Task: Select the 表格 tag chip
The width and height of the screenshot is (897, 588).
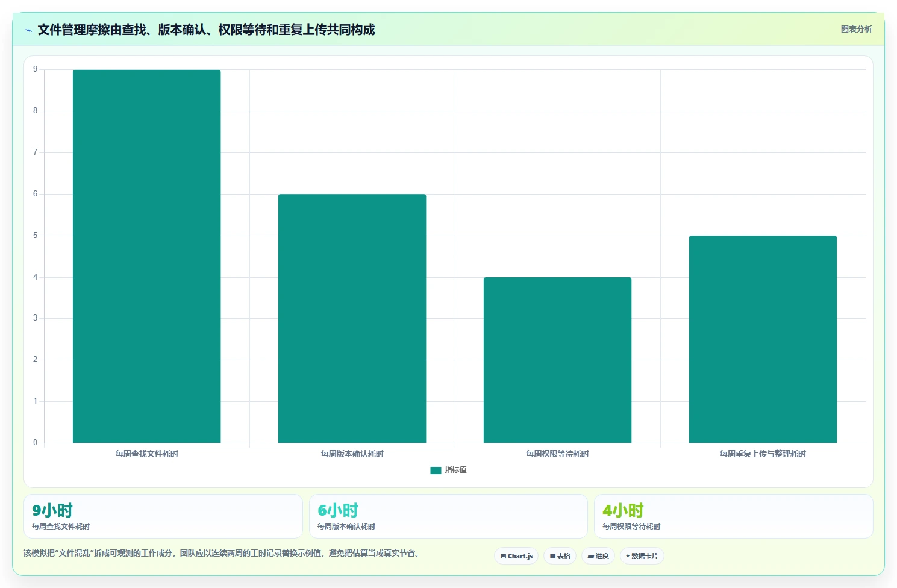Action: 560,556
